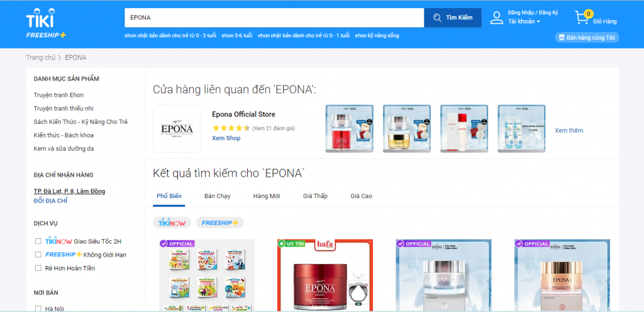
Task: Sort by Giá Thấp tab
Action: pyautogui.click(x=315, y=196)
